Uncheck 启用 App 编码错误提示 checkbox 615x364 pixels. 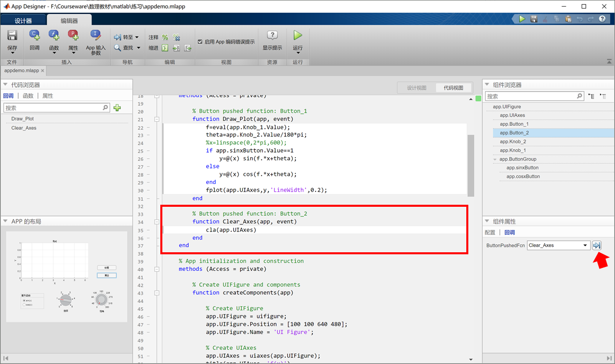pyautogui.click(x=200, y=42)
